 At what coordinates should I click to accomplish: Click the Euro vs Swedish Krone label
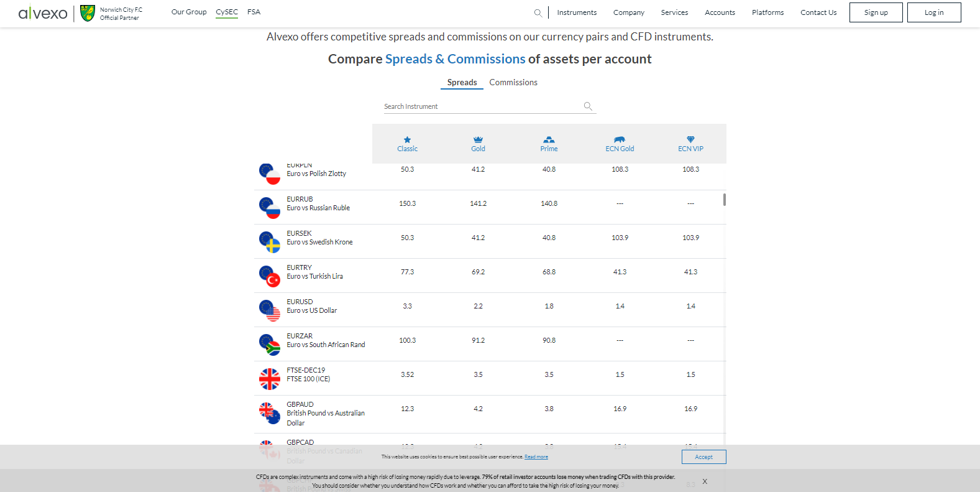point(319,242)
